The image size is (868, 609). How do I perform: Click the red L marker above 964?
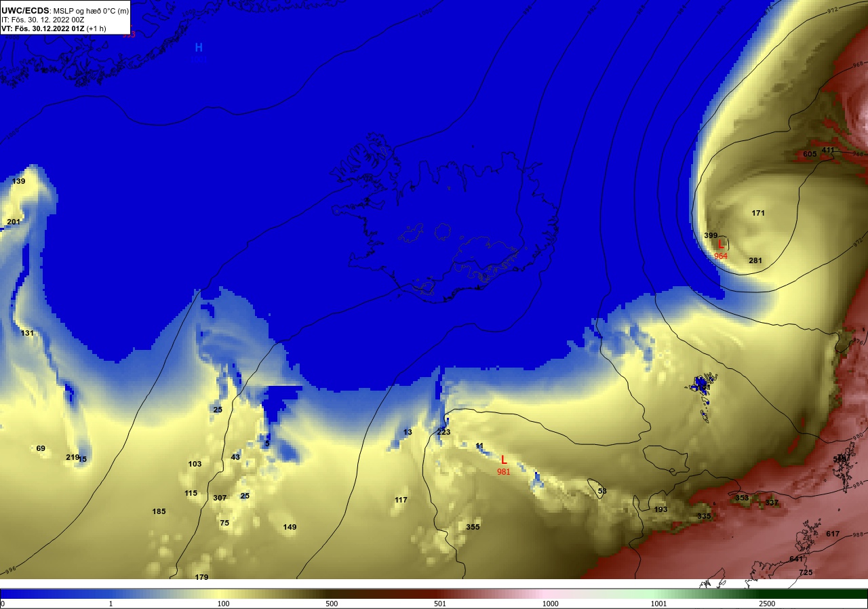(721, 244)
